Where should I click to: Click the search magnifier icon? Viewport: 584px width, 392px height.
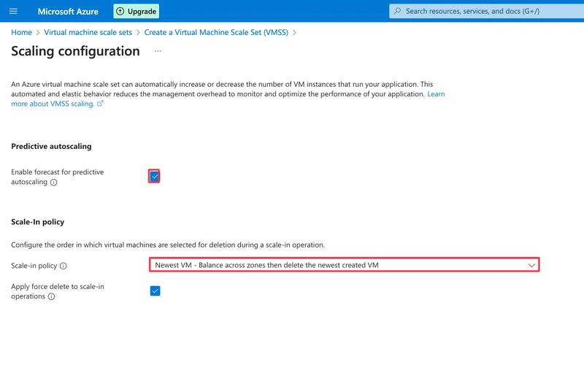click(398, 11)
